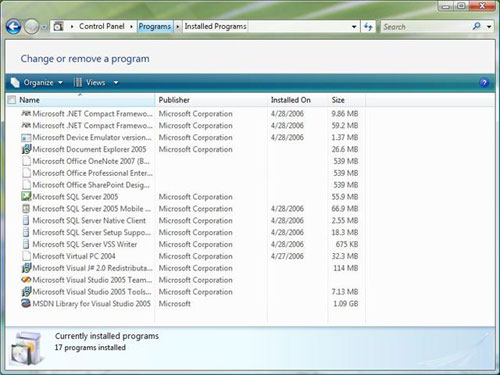The image size is (500, 375).
Task: Expand arrow after Control Panel breadcrumb
Action: pos(131,26)
